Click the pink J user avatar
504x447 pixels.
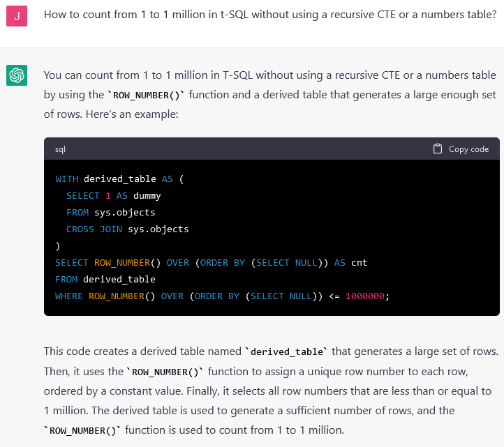(x=17, y=15)
